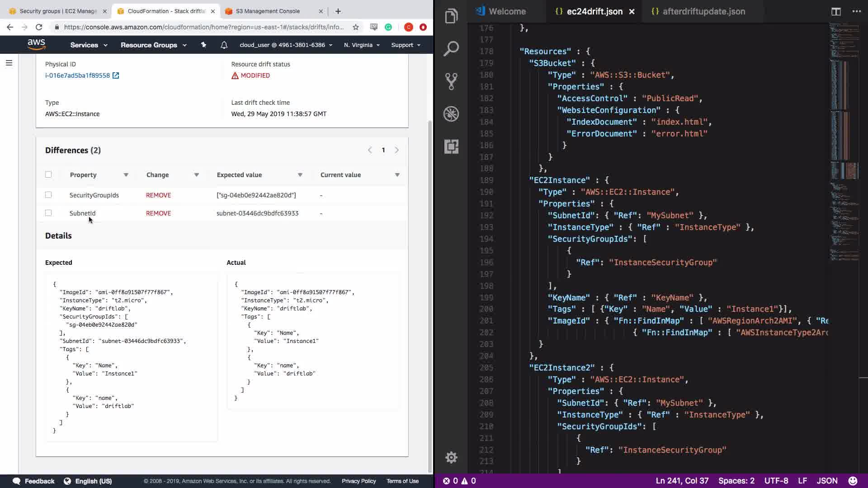Open the Source Control view
The height and width of the screenshot is (488, 868).
pos(451,81)
